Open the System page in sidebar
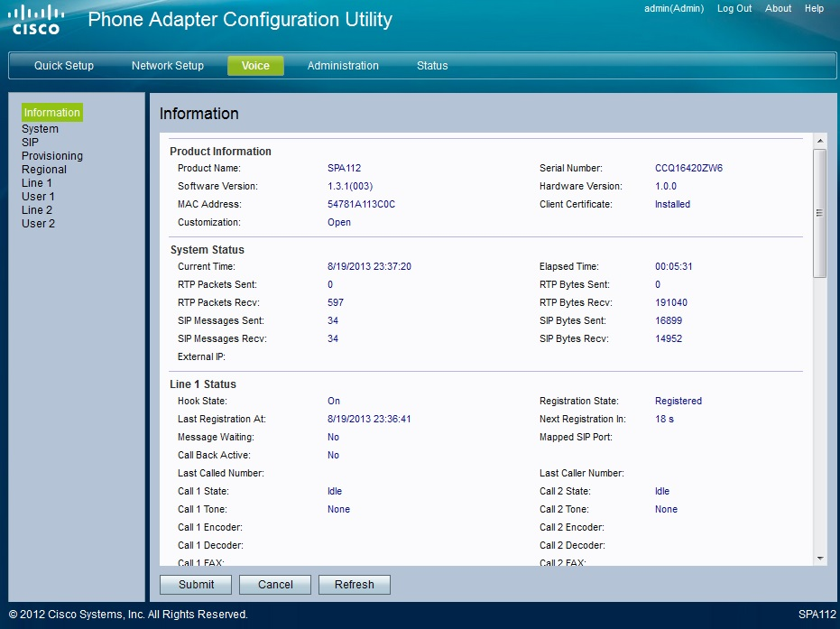Screen dimensions: 840x629 point(40,128)
